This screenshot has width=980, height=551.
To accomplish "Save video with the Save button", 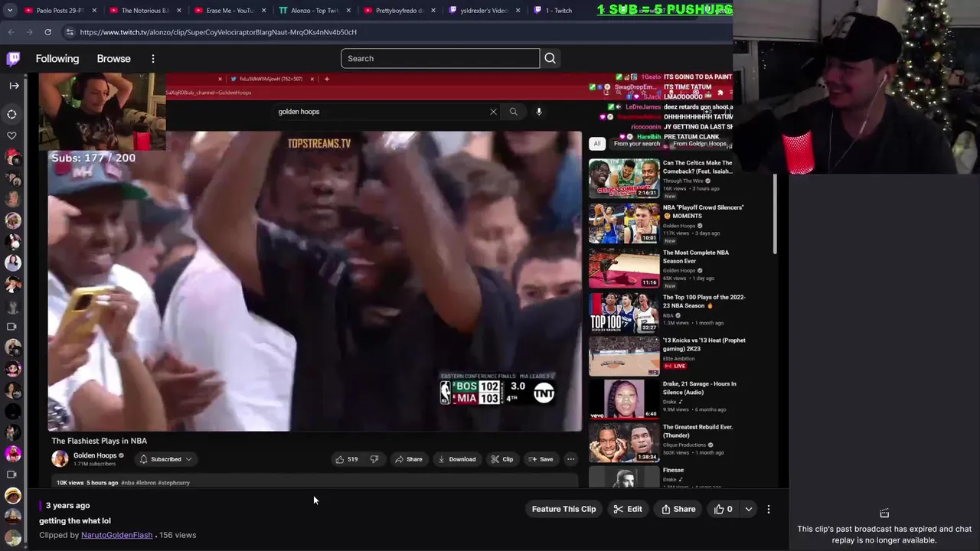I will [541, 459].
